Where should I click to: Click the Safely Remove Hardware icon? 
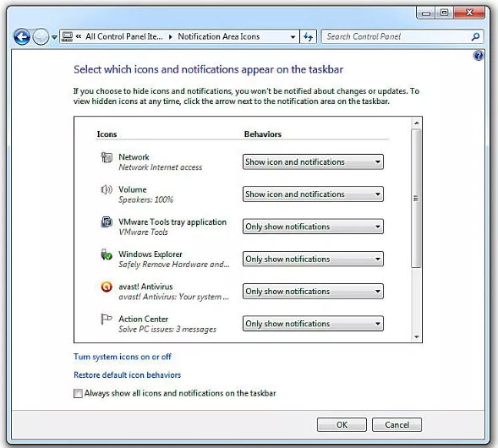tap(107, 254)
